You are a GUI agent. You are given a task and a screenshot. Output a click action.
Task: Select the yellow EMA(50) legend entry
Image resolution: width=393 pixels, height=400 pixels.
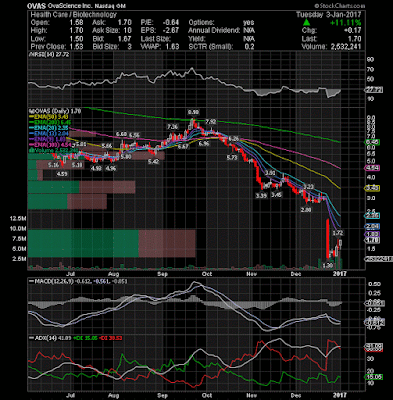coord(49,117)
